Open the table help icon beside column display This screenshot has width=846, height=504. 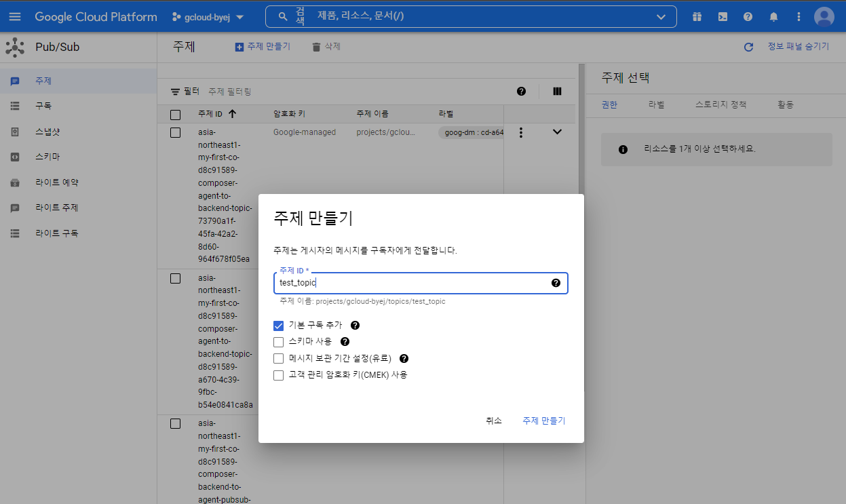(x=521, y=91)
